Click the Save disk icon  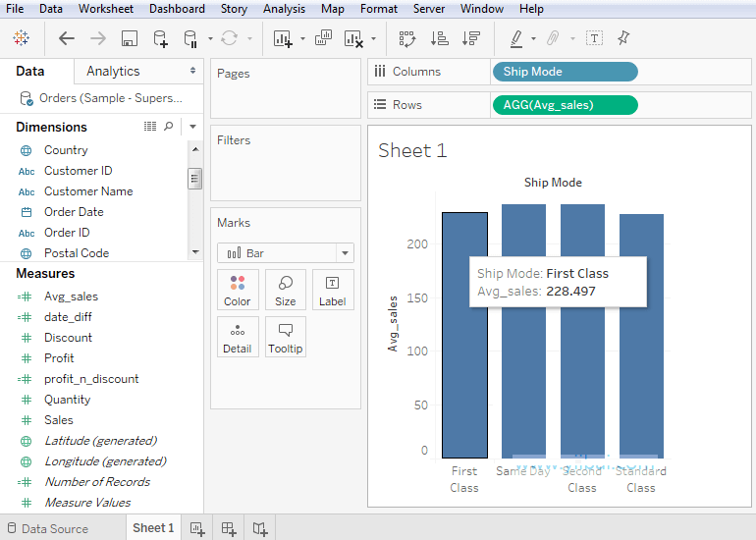click(x=130, y=38)
